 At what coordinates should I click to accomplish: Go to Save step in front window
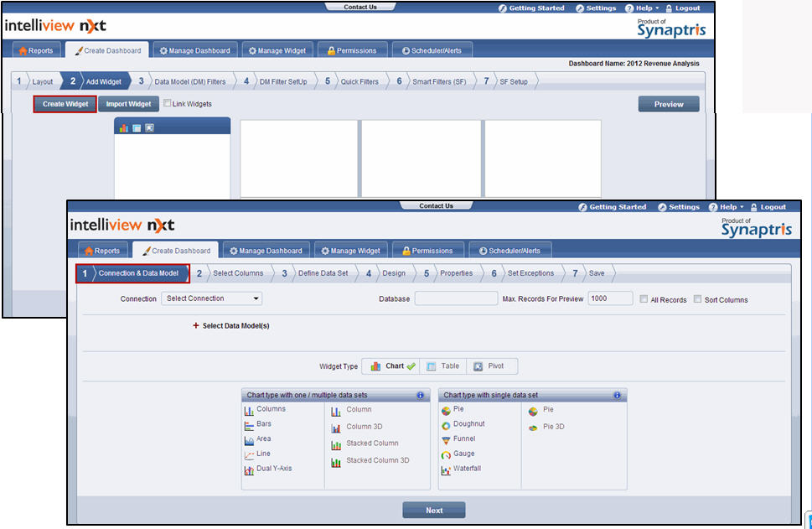[x=597, y=273]
